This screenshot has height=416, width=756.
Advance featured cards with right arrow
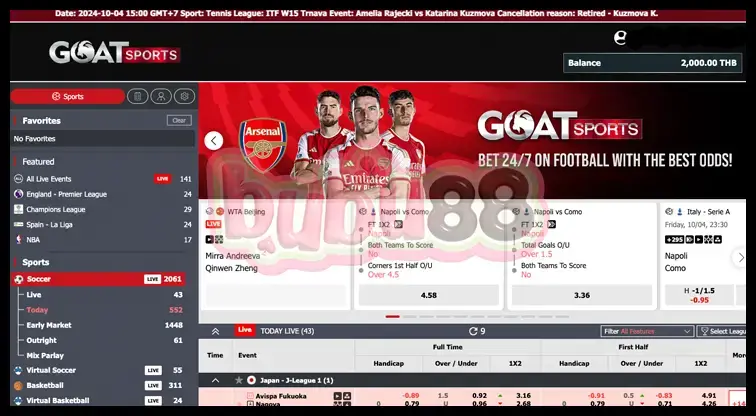740,257
